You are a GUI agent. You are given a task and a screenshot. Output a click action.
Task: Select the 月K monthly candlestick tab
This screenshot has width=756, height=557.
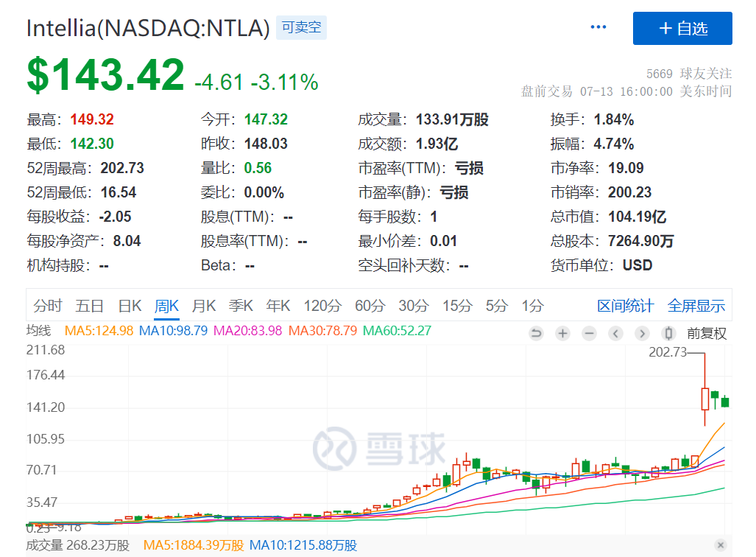click(204, 306)
